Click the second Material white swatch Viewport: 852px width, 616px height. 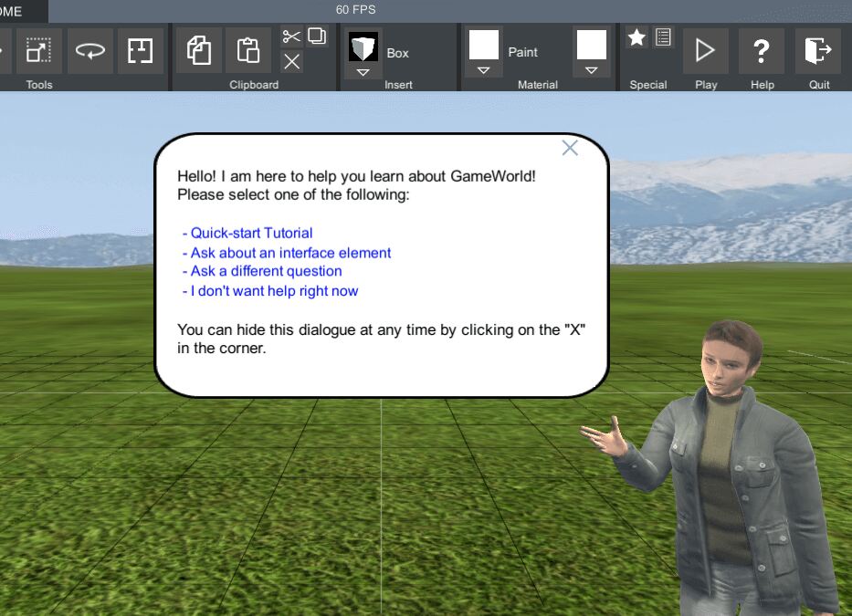[x=592, y=45]
